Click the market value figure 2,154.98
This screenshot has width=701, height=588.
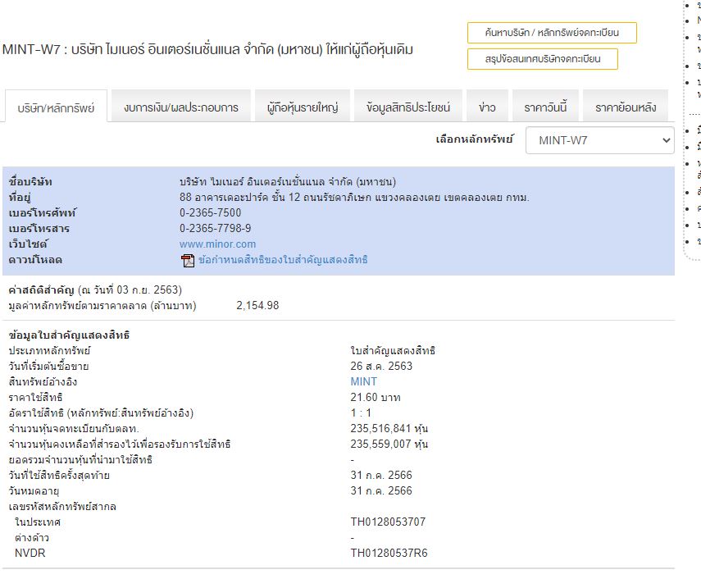click(257, 306)
